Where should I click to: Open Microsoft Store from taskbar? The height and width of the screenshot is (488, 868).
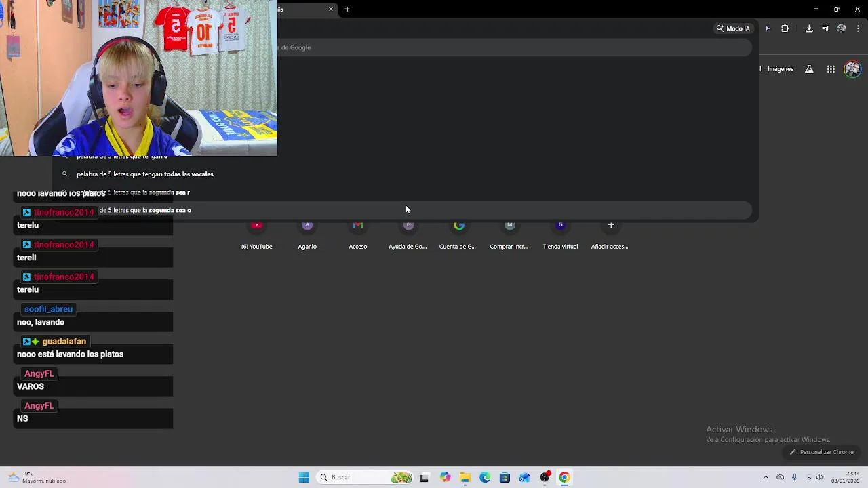(505, 477)
